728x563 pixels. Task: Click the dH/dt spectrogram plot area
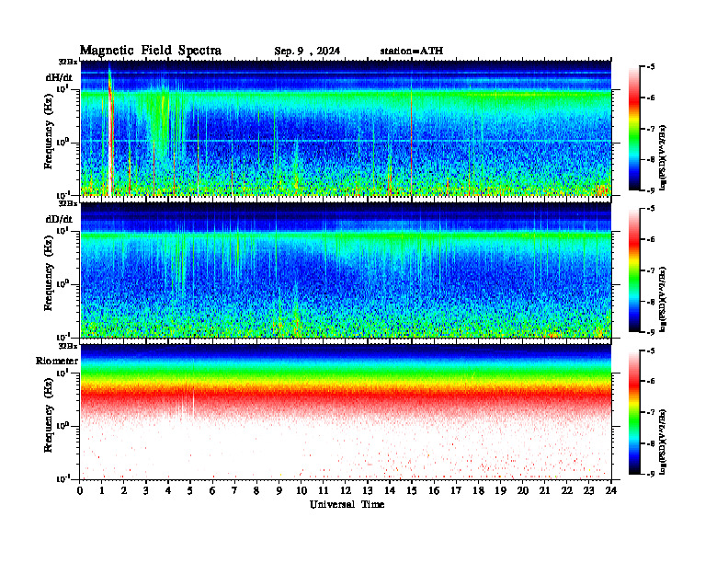tap(346, 128)
